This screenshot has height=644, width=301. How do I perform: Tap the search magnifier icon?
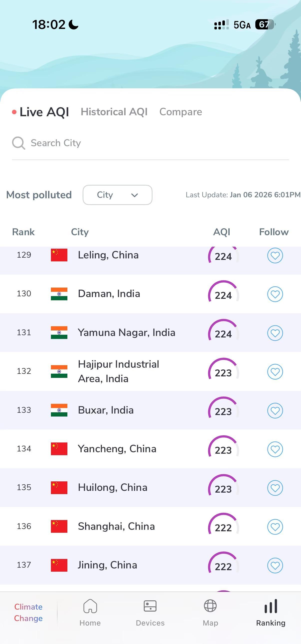click(18, 143)
